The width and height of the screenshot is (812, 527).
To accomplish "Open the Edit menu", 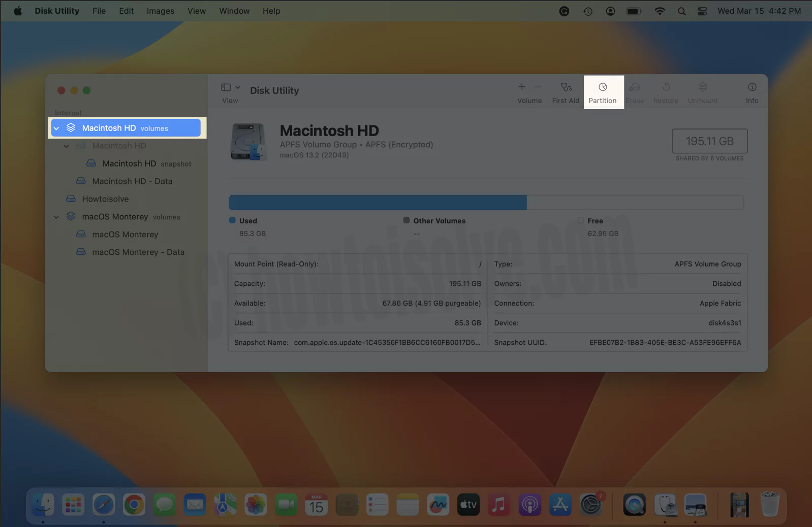I will [x=126, y=11].
